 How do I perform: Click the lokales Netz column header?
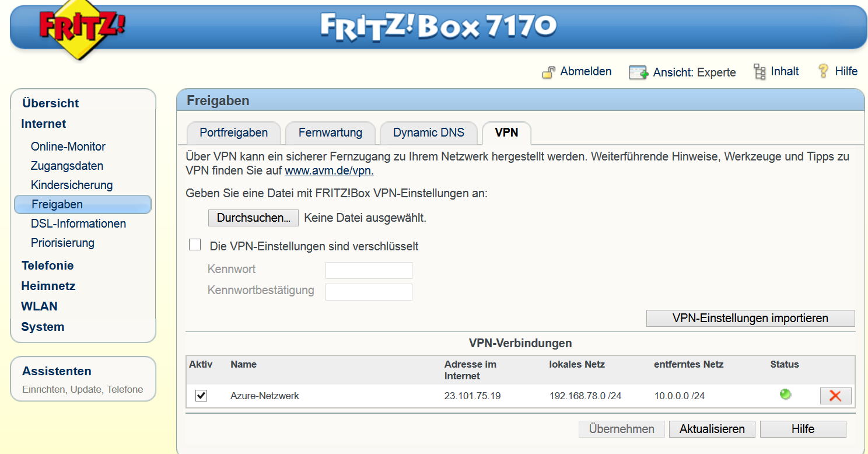577,364
